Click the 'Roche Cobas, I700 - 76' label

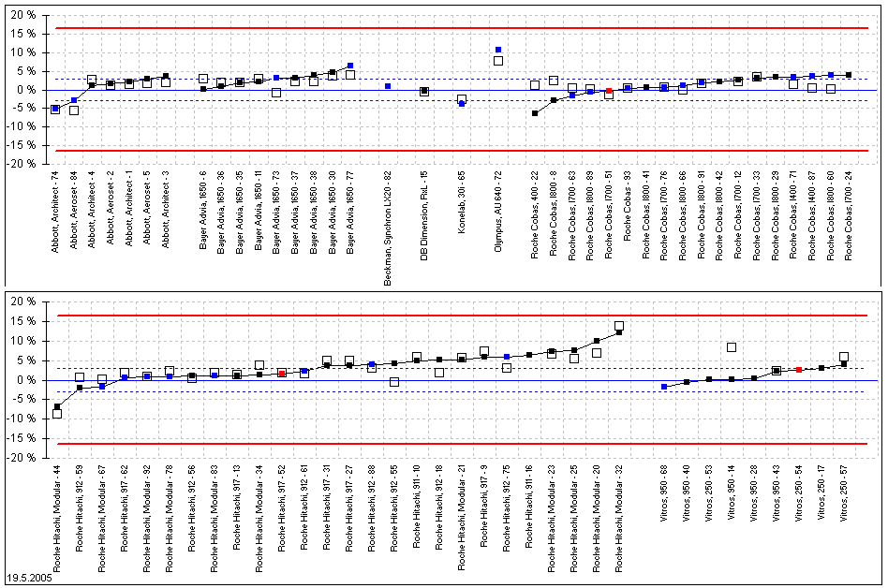click(x=664, y=215)
